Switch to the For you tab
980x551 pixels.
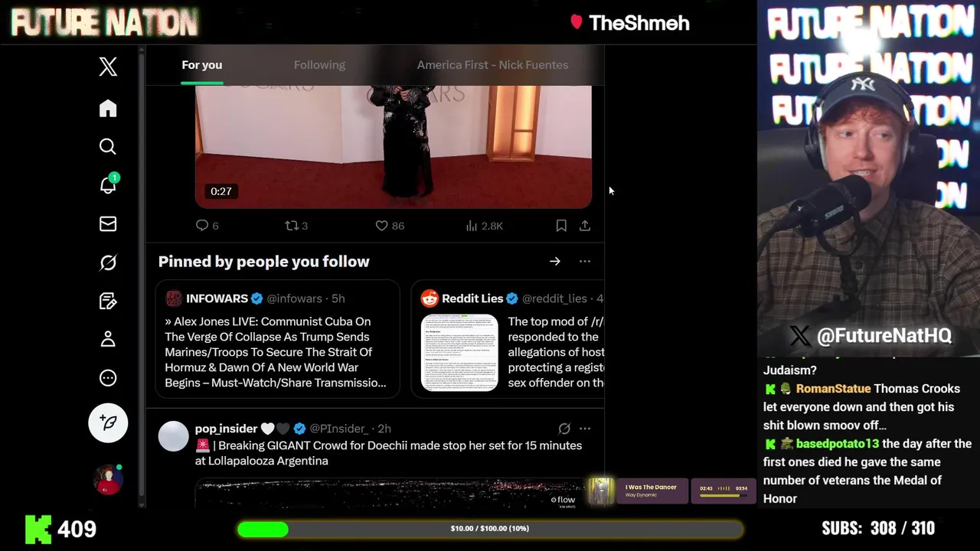pyautogui.click(x=201, y=65)
